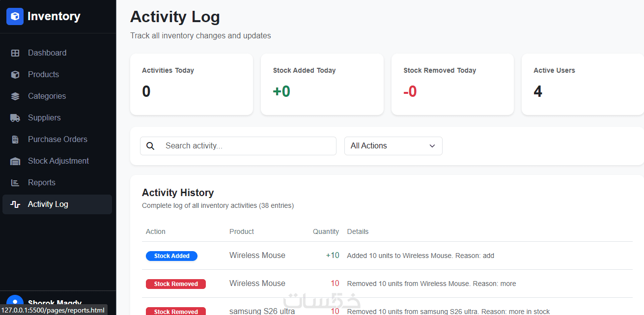Screen dimensions: 644x315
Task: Open the All Actions dropdown
Action: tap(393, 146)
